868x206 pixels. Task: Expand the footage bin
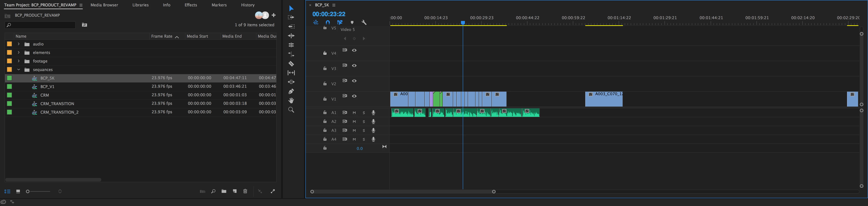[x=18, y=61]
